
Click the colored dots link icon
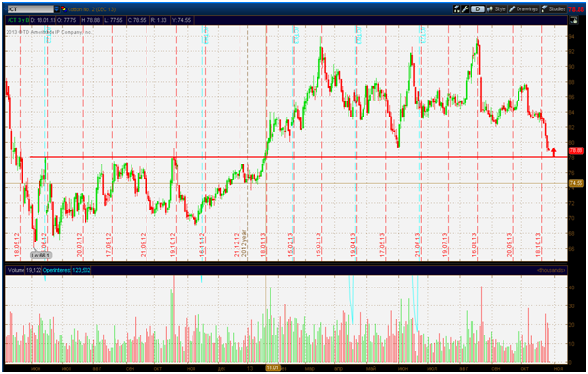click(63, 9)
